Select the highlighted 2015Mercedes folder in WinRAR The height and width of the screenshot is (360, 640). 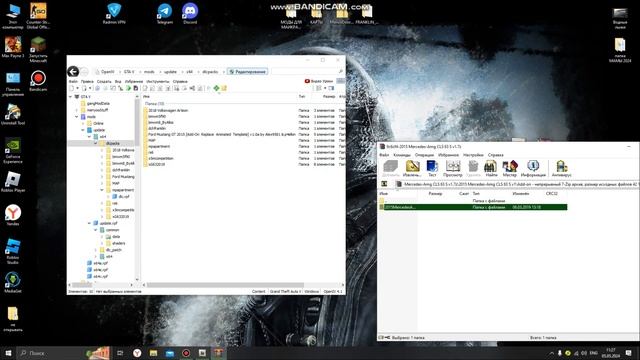coord(473,207)
